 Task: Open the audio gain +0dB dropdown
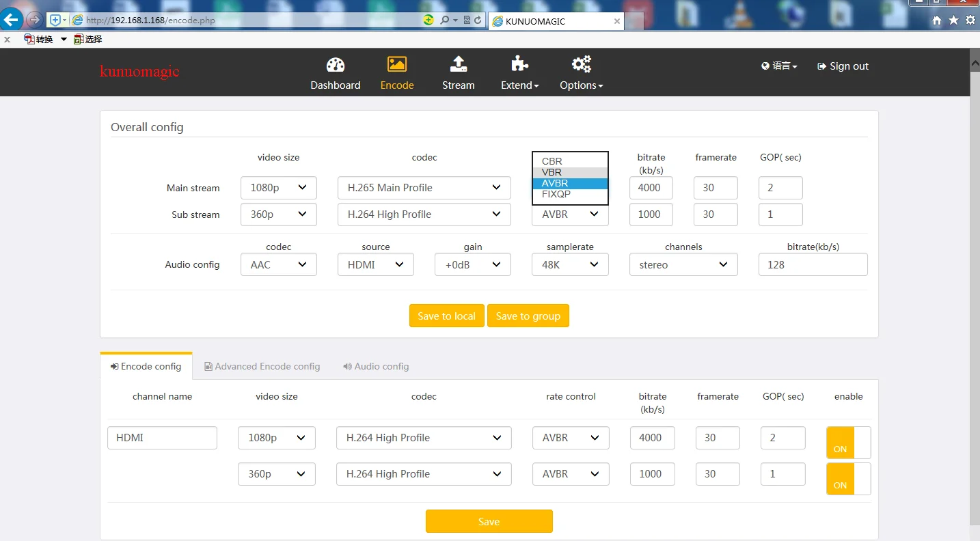click(x=473, y=264)
